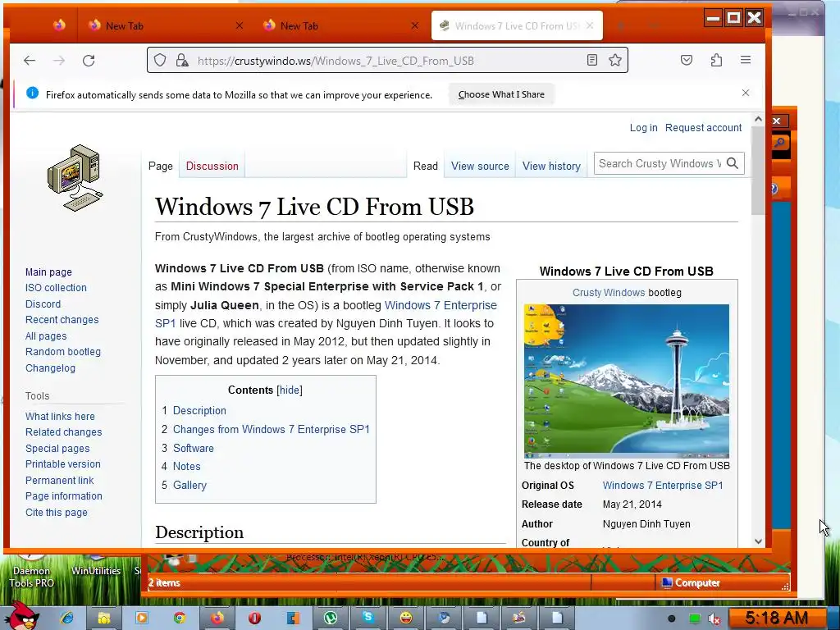Screen dimensions: 840x630
Task: Reload the current page
Action: point(89,61)
